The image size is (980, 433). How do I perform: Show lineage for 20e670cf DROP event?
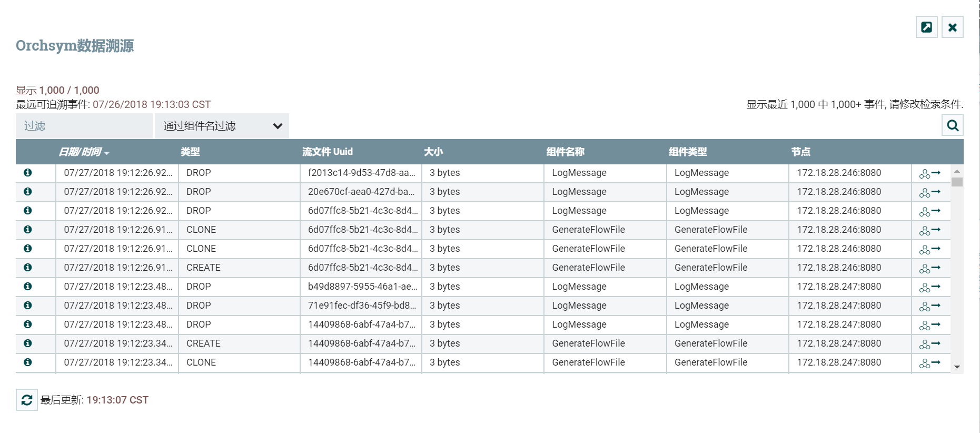pos(929,192)
